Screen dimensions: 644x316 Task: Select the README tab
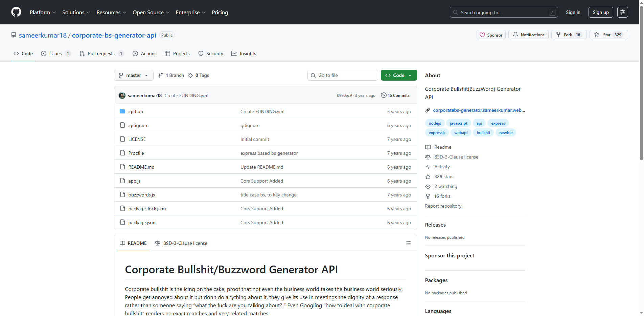click(133, 243)
